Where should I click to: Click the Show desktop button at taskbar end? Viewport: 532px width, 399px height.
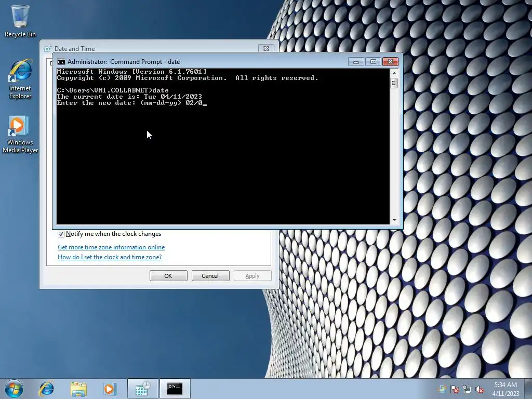(x=529, y=389)
